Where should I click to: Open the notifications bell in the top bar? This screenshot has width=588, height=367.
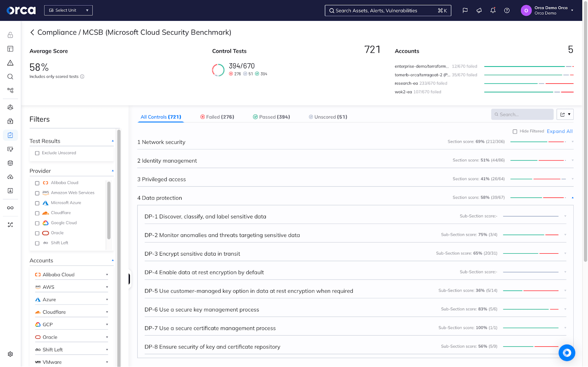click(493, 10)
